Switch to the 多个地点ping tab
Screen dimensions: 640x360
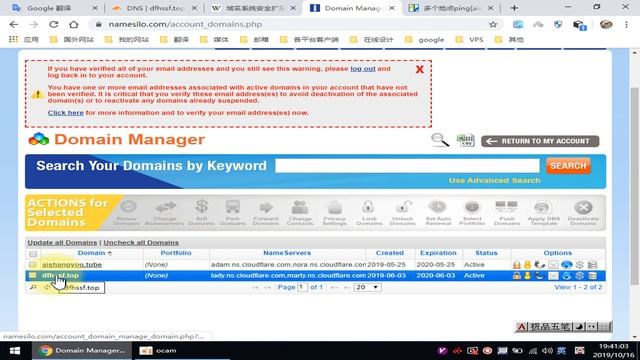[x=452, y=8]
